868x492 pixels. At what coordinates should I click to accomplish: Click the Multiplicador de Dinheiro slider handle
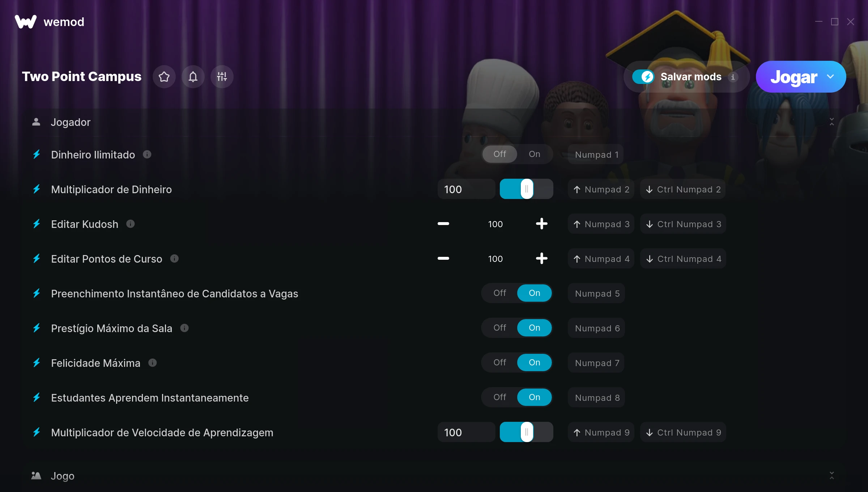tap(527, 189)
